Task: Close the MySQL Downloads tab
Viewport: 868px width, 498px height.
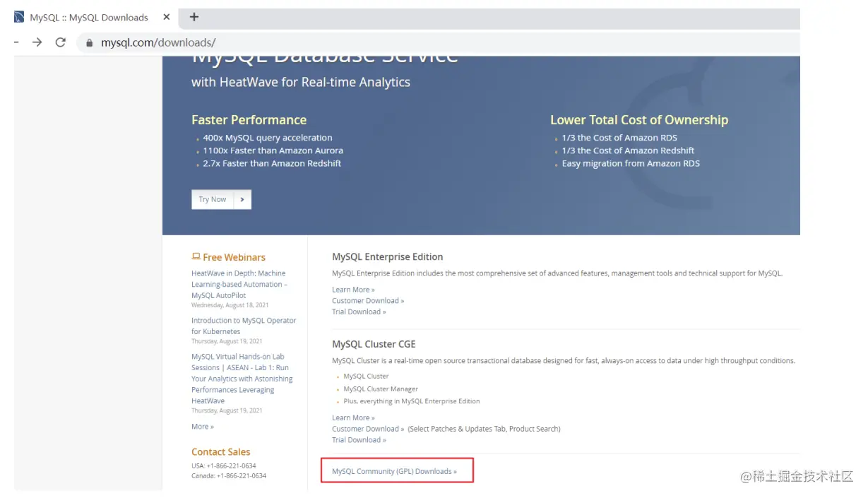Action: tap(167, 17)
